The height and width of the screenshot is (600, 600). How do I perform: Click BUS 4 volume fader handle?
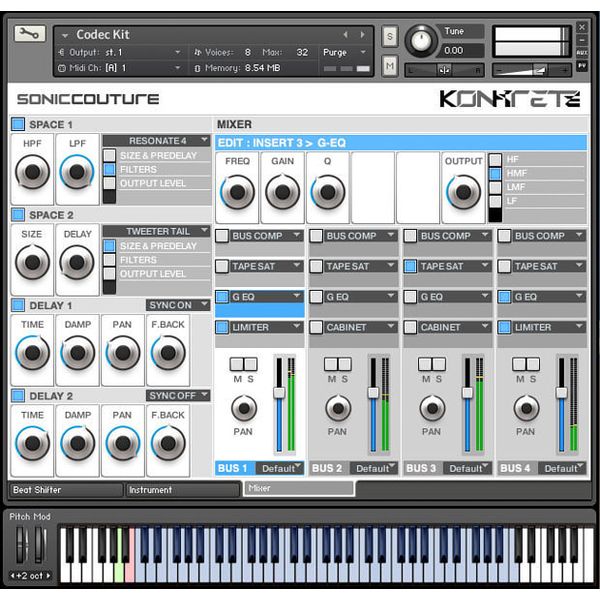[561, 393]
